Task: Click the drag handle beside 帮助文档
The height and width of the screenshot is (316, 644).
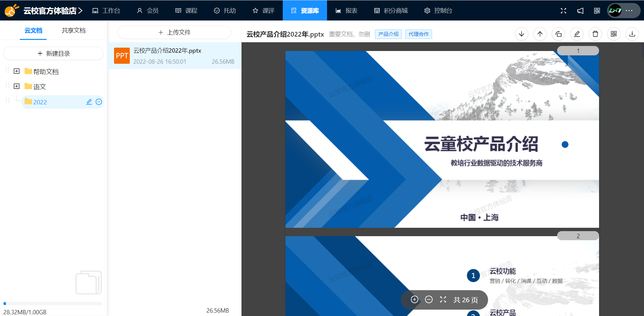Action: [7, 70]
